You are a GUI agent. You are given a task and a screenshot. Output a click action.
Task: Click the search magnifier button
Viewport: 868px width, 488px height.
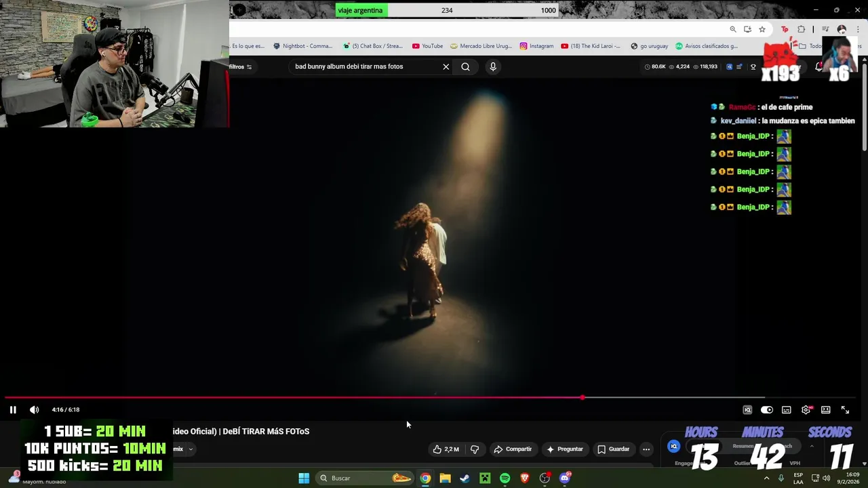coord(465,66)
